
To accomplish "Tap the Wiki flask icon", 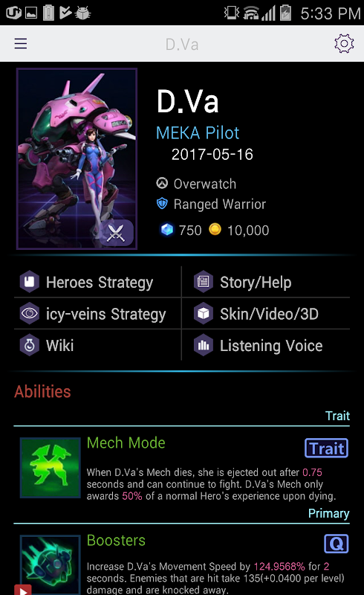I will (30, 345).
